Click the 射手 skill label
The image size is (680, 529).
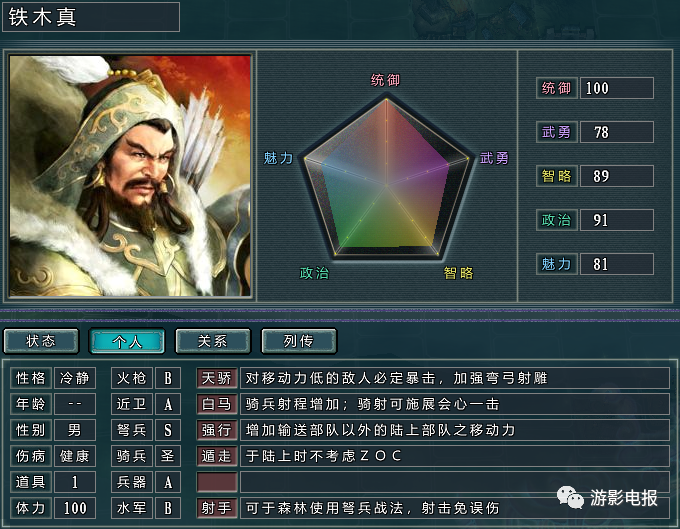click(217, 508)
